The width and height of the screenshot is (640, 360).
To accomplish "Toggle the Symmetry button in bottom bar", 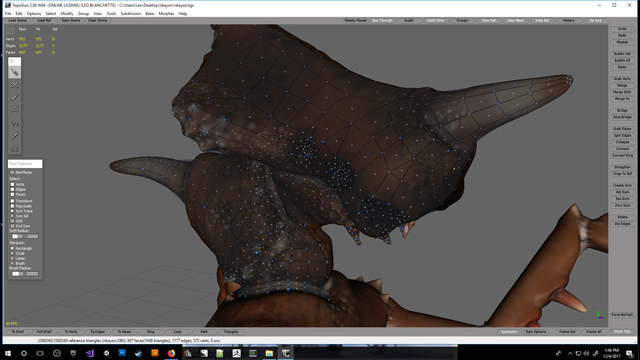I will pyautogui.click(x=509, y=332).
